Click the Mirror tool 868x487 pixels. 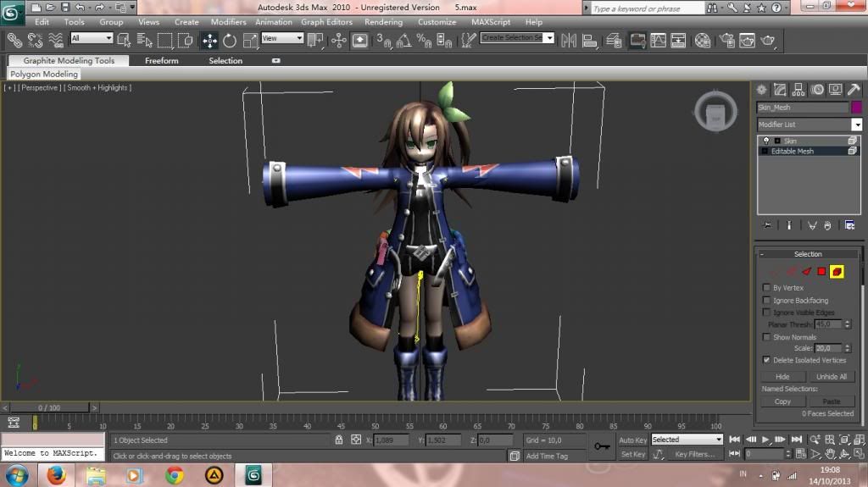[x=569, y=41]
